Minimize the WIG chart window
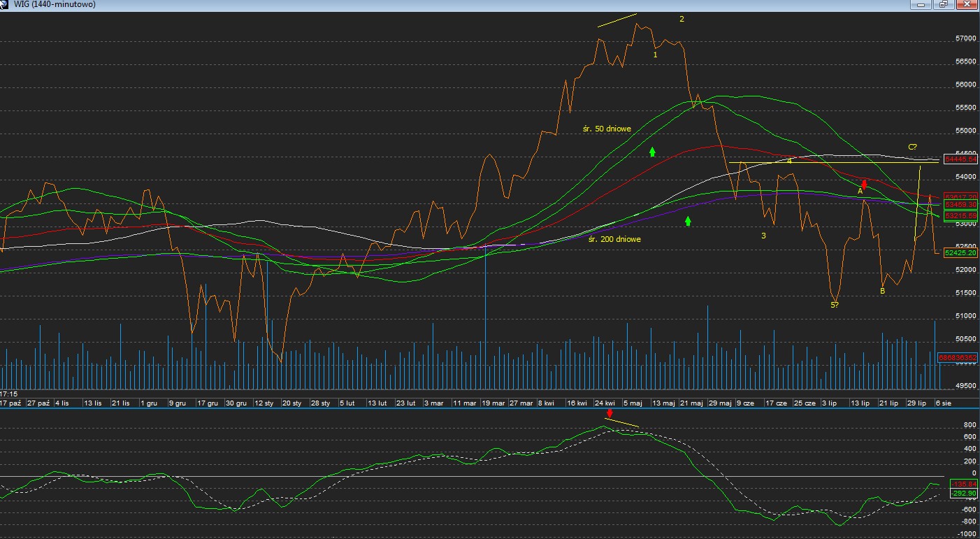 (x=921, y=4)
